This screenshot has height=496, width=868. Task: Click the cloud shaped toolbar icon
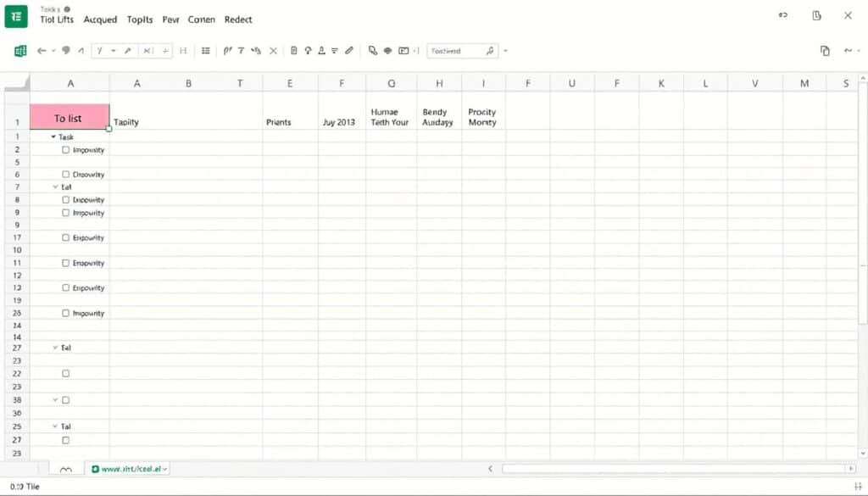click(388, 51)
